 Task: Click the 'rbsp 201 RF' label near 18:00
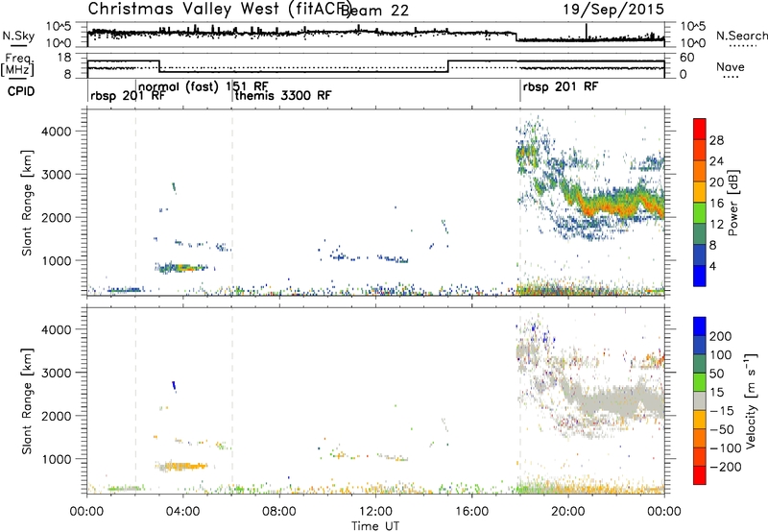coord(561,86)
